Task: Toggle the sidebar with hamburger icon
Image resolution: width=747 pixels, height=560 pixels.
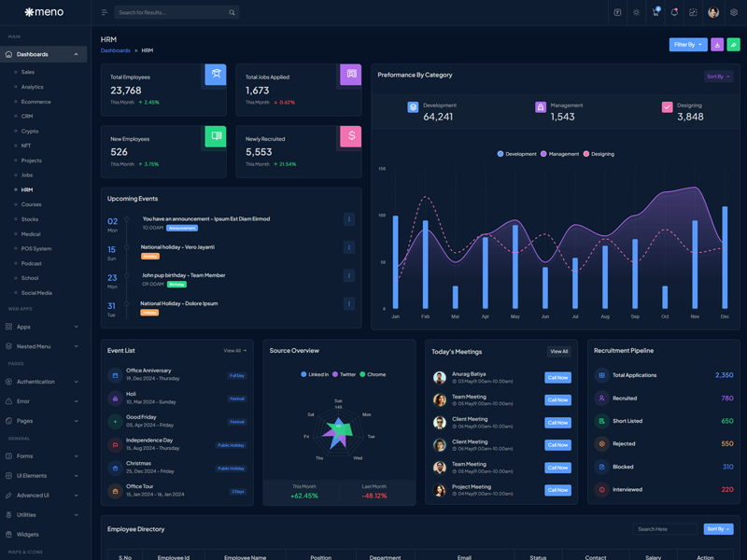Action: 104,13
